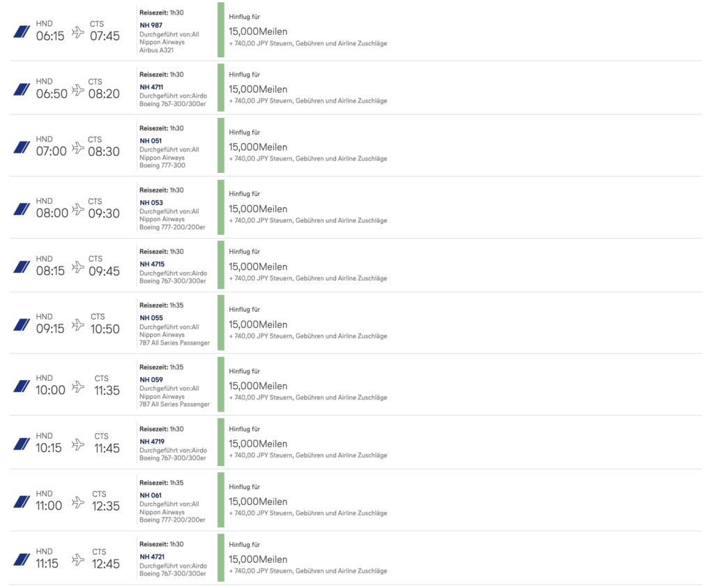The image size is (714, 588).
Task: Click the airplane icon on the 10:00 flight row
Action: 79,385
